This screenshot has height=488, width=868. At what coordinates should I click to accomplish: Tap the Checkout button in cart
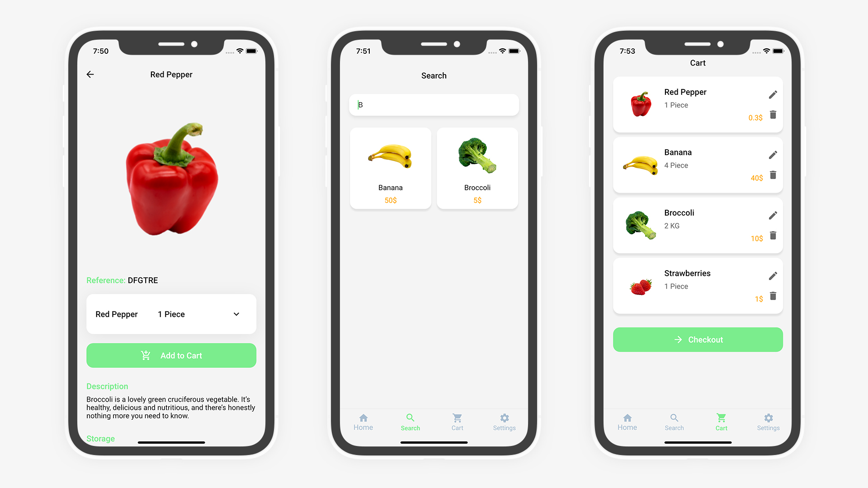coord(698,339)
